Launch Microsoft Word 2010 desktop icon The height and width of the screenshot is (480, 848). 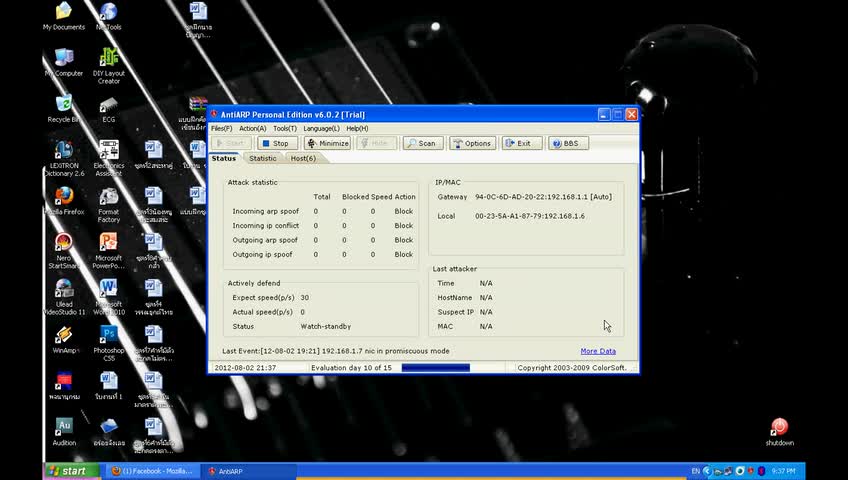[x=109, y=297]
